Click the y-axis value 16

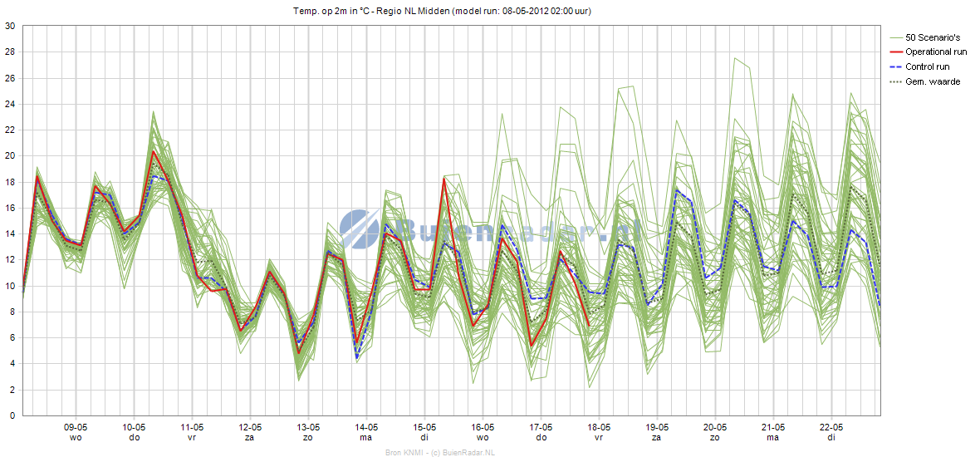coord(11,209)
